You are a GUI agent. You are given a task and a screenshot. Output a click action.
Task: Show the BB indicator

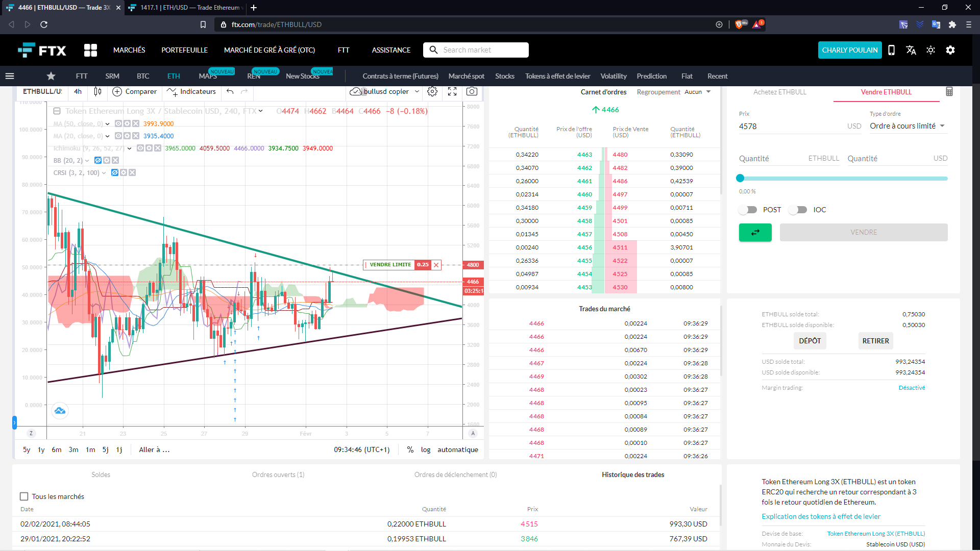coord(98,160)
